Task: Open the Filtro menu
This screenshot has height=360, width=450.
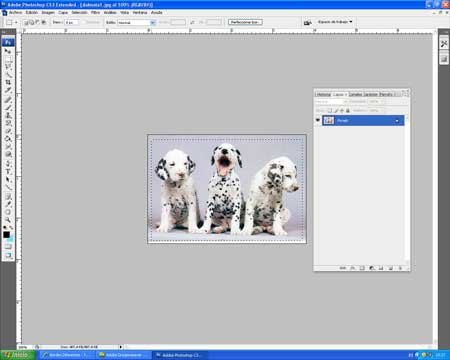Action: pyautogui.click(x=95, y=12)
